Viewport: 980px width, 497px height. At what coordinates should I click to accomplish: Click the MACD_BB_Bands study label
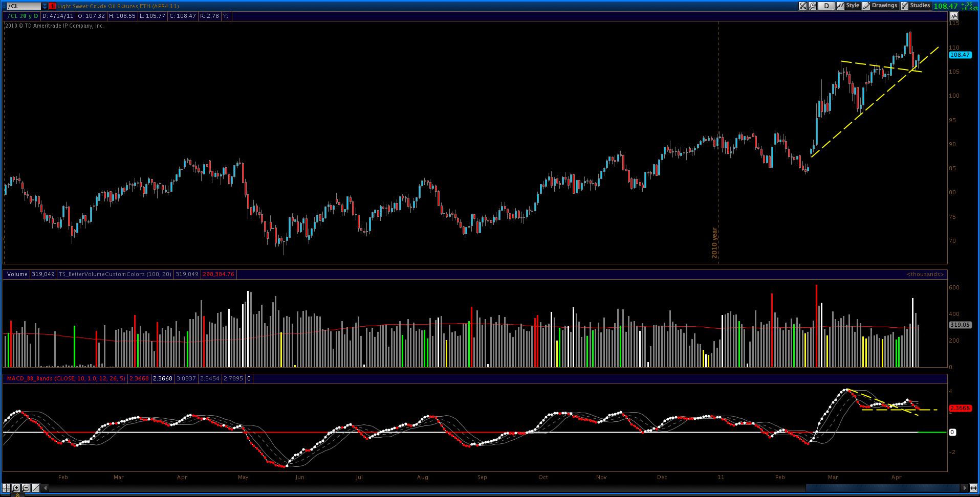pos(66,378)
